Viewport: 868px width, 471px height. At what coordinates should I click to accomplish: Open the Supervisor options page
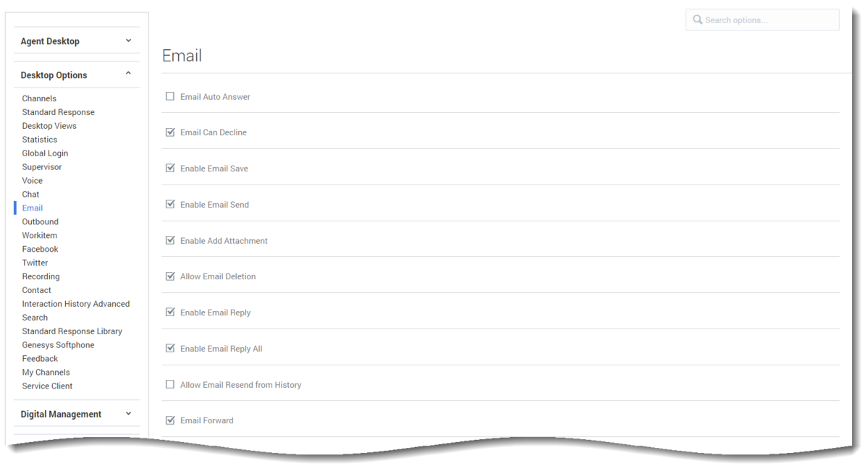point(42,166)
